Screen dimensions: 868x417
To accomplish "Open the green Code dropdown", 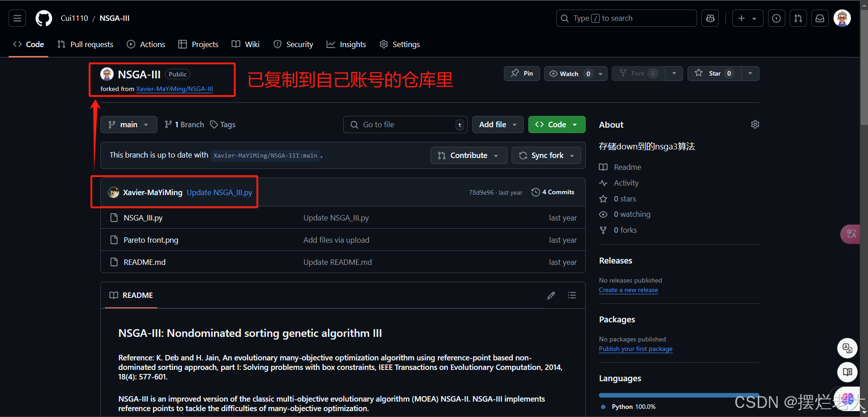I will pos(557,125).
